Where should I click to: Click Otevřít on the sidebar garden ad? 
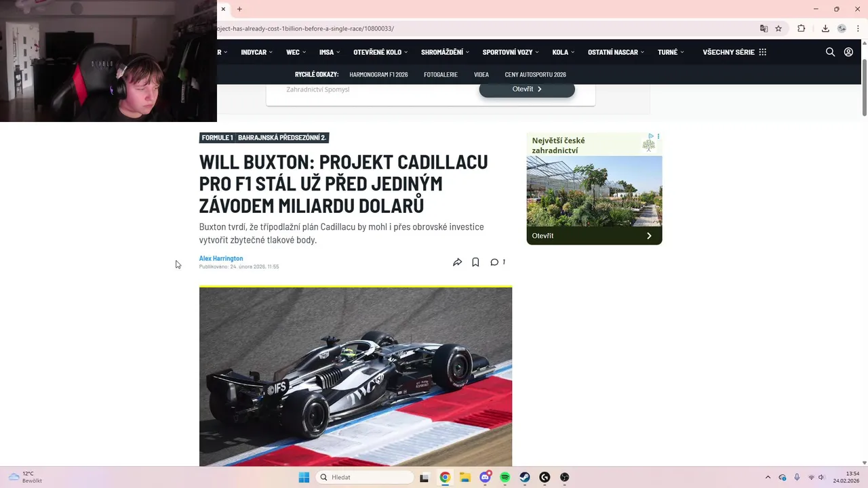coord(594,236)
